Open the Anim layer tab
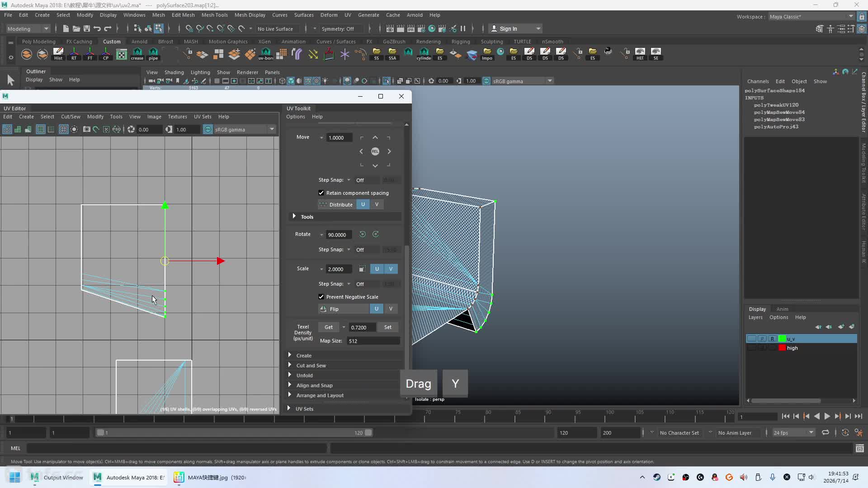This screenshot has height=488, width=868. pyautogui.click(x=782, y=309)
